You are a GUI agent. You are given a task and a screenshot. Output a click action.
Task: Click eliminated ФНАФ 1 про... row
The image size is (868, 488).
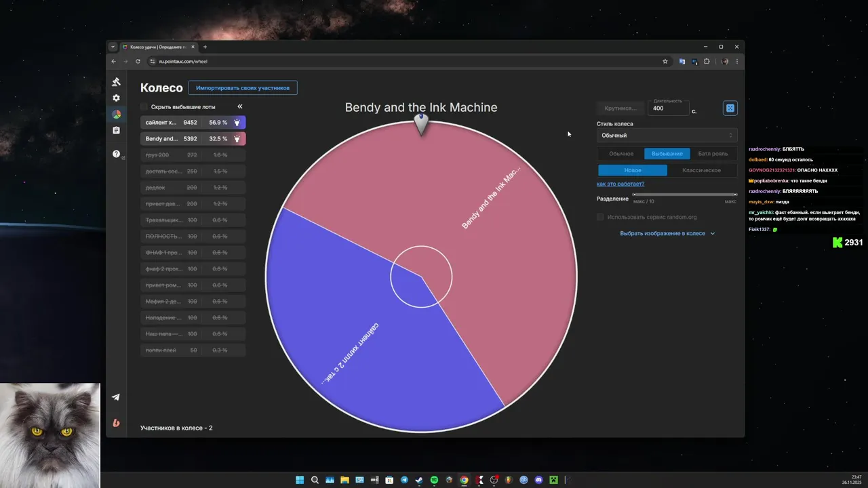tap(193, 253)
